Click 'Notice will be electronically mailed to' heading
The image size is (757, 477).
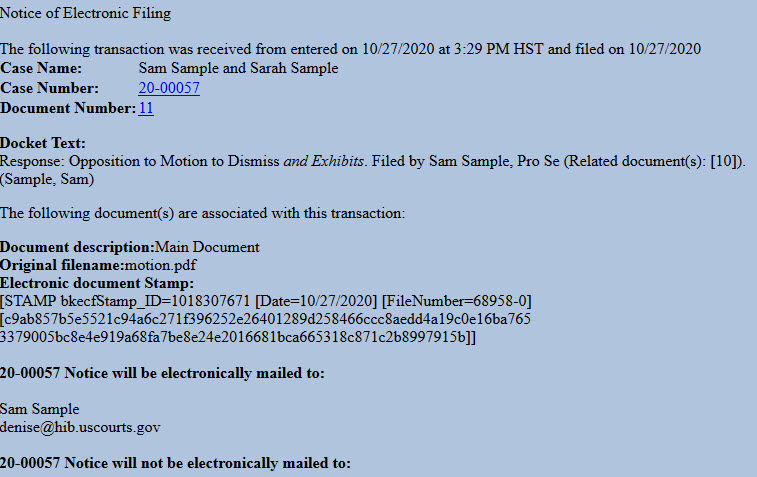click(x=162, y=373)
